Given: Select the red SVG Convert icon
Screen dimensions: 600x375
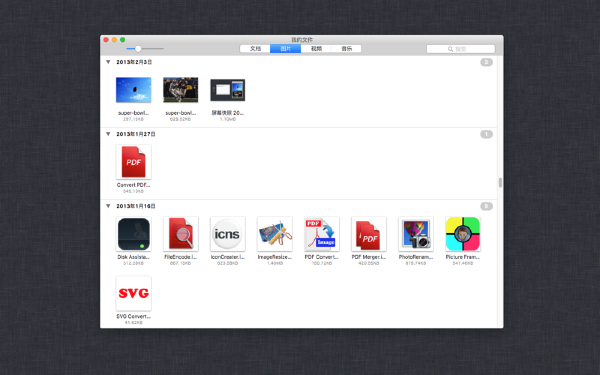Looking at the screenshot, I should [134, 293].
